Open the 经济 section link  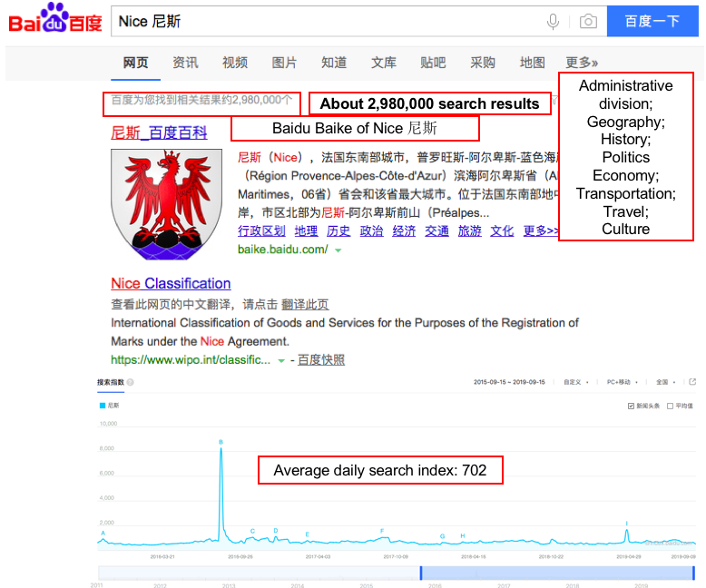click(404, 231)
